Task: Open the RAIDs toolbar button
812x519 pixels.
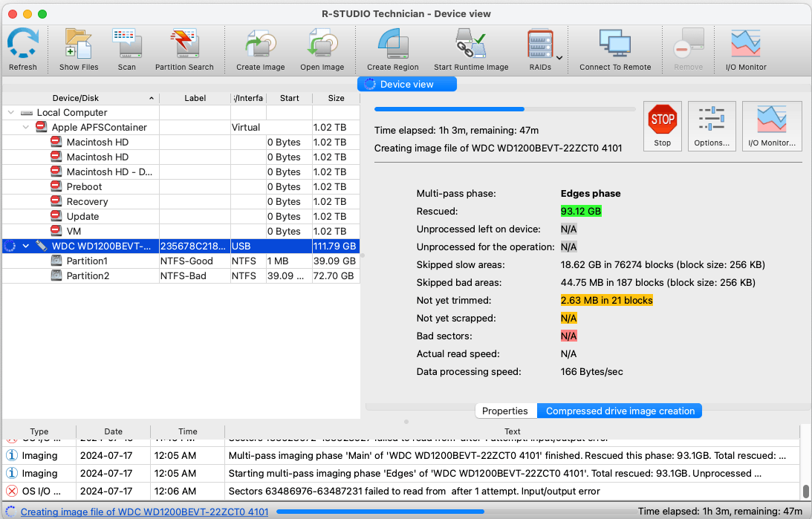Action: (x=540, y=50)
